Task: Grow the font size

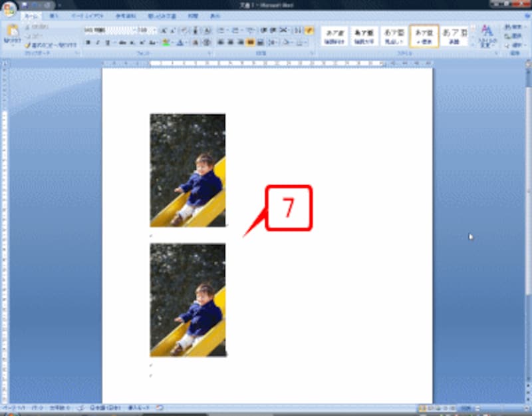Action: click(164, 31)
